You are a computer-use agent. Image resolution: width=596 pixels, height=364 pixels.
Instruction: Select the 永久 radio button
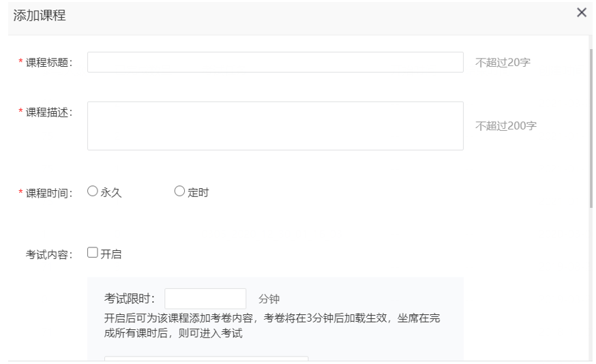point(93,192)
